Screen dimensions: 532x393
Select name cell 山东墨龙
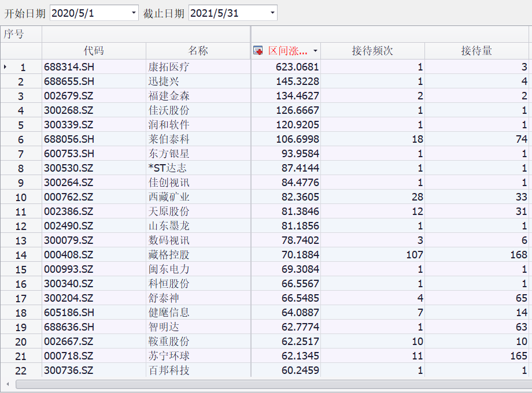(198, 226)
